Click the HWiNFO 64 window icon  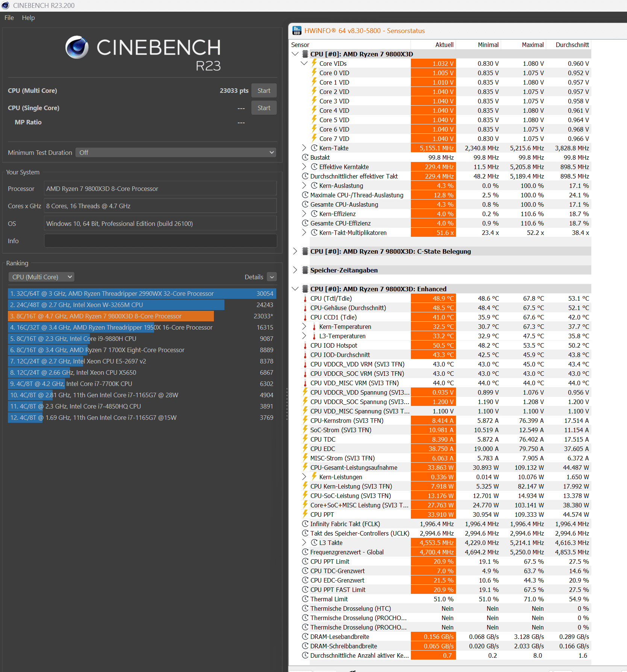[297, 30]
